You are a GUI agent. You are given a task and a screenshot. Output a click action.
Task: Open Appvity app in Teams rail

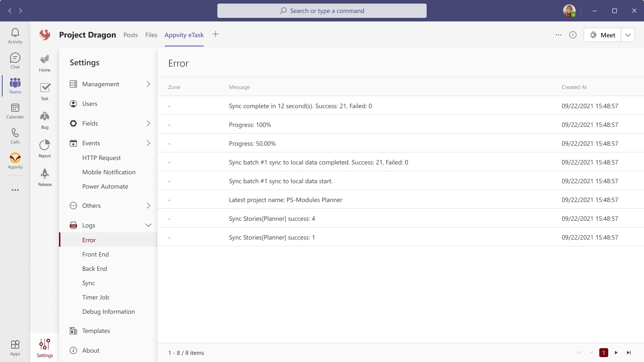tap(15, 161)
